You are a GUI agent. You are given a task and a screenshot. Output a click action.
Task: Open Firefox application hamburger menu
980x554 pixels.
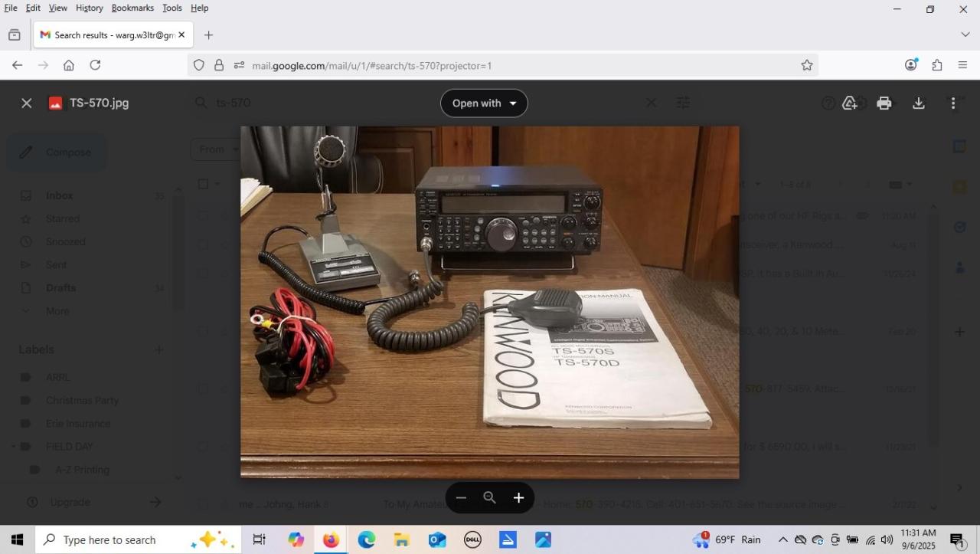963,65
